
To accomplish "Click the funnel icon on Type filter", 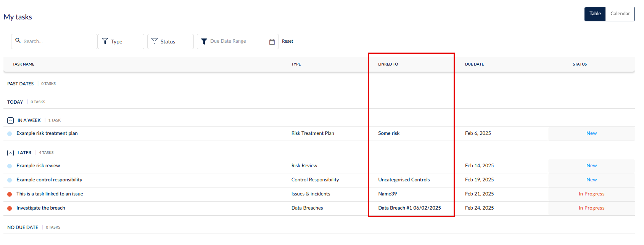I will (105, 41).
